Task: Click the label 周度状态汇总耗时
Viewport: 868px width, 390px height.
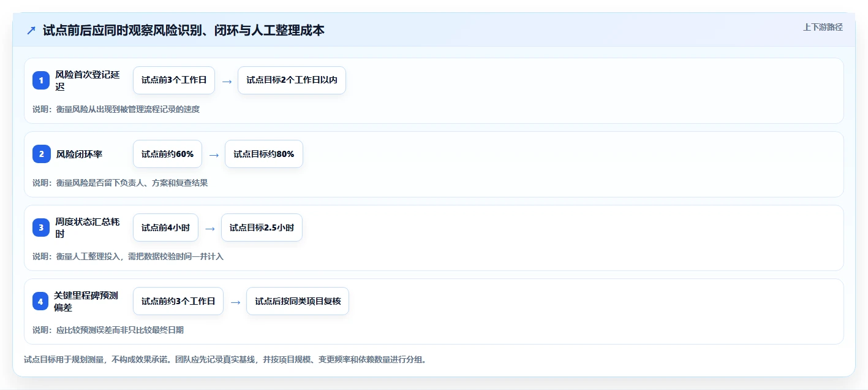Action: [87, 227]
